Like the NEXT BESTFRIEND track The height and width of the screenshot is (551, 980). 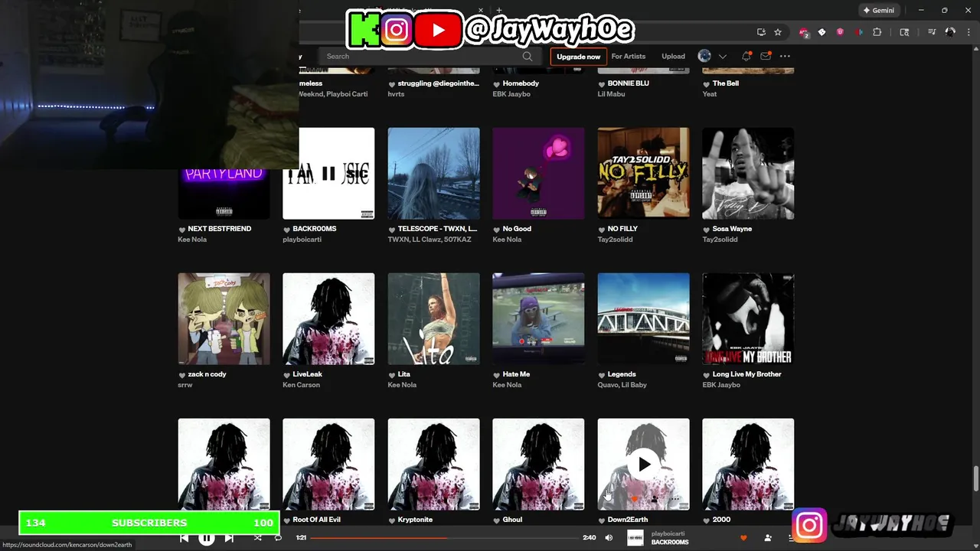[182, 230]
